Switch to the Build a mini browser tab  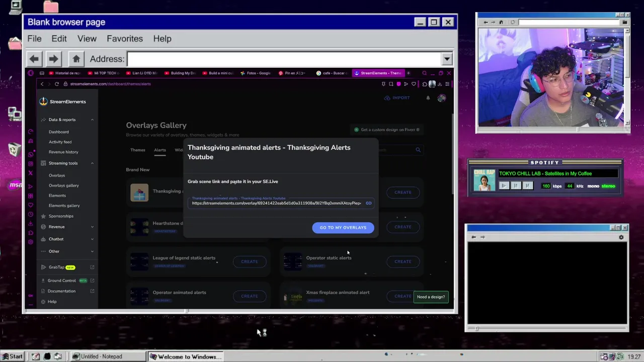point(217,73)
